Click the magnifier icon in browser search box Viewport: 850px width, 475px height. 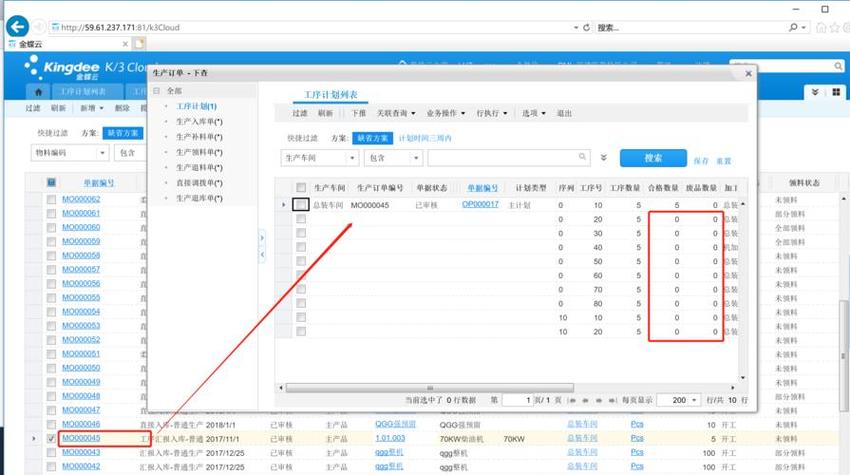coord(793,27)
